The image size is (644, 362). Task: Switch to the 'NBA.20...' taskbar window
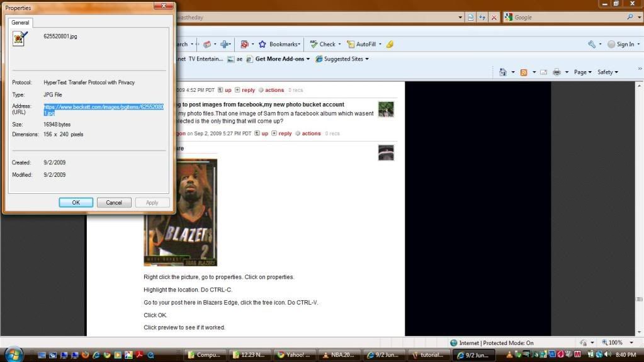pos(339,355)
